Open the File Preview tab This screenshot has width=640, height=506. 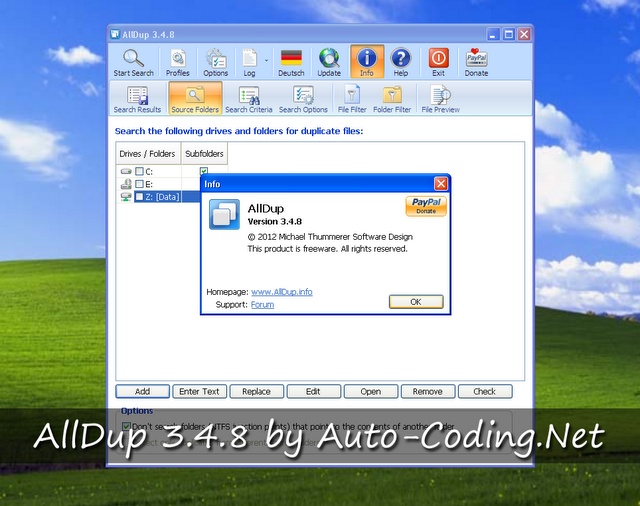tap(440, 98)
